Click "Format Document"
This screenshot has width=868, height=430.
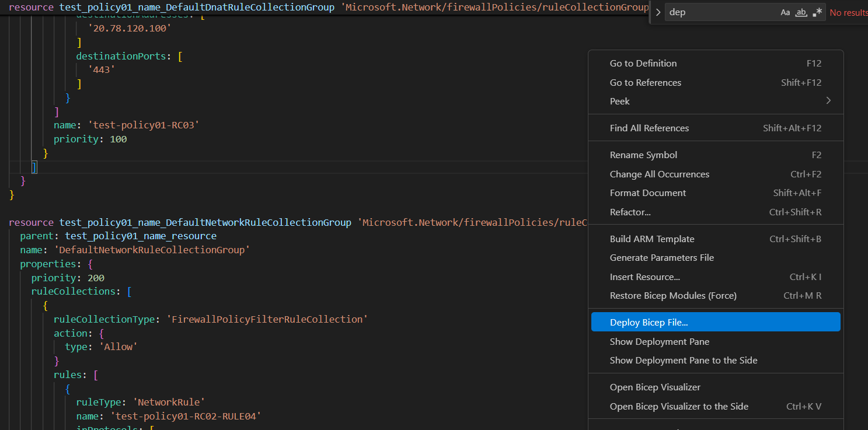point(648,193)
